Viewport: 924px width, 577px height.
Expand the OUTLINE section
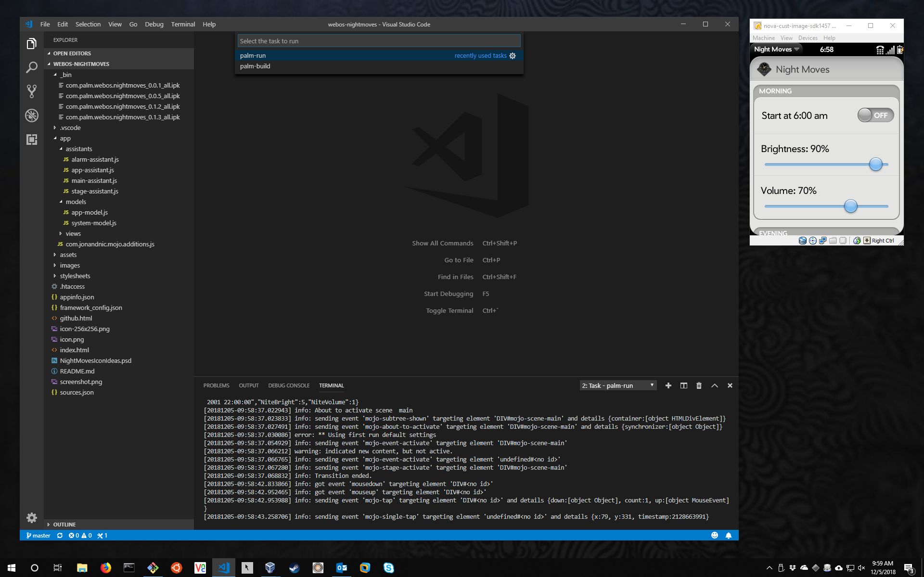pyautogui.click(x=64, y=524)
